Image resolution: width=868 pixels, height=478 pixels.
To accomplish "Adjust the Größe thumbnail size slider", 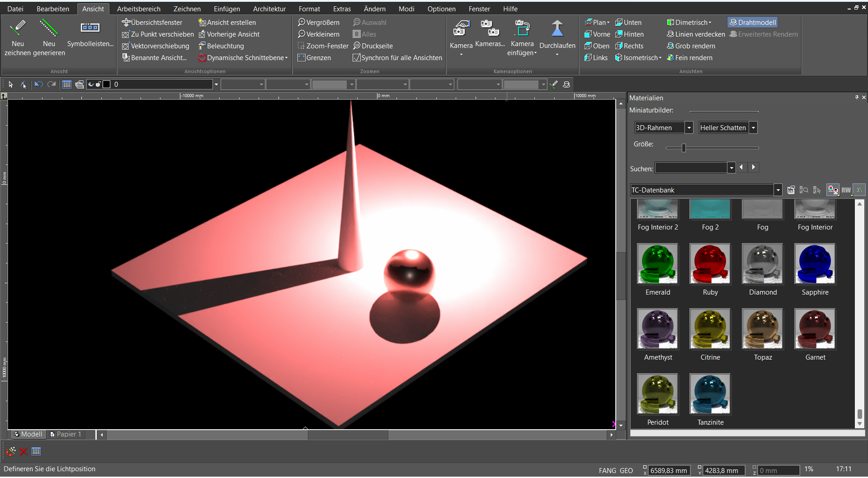I will 684,147.
